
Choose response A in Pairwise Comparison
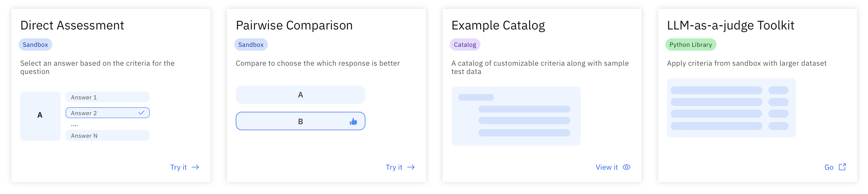click(x=300, y=95)
